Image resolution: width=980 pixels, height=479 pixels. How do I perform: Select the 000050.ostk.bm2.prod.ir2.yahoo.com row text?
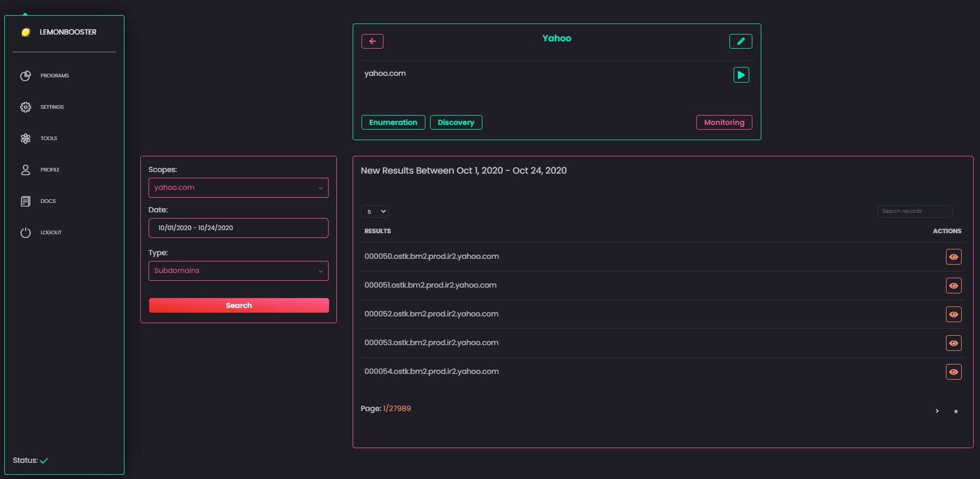(432, 257)
